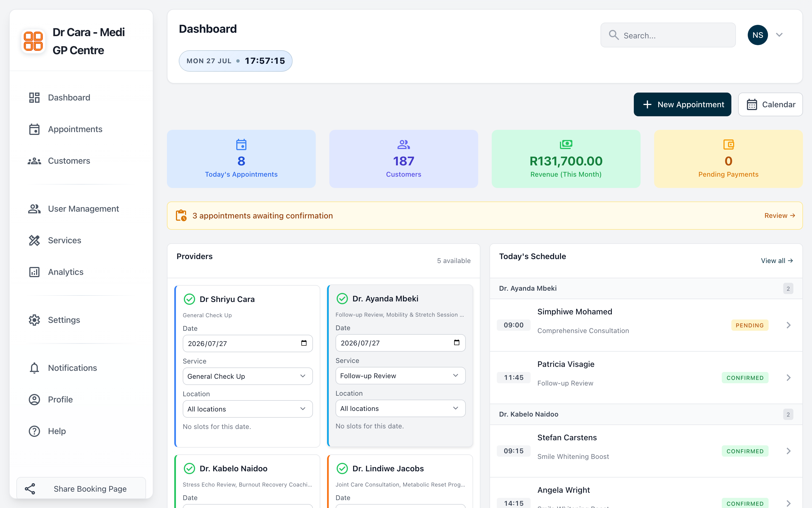Image resolution: width=812 pixels, height=508 pixels.
Task: Click the New Appointment button
Action: coord(682,104)
